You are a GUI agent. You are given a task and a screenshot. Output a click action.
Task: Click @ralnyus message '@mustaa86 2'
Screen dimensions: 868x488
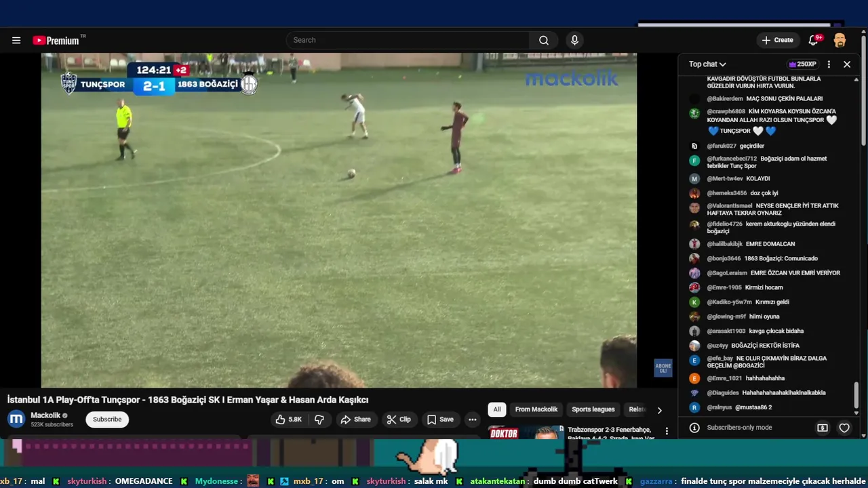(753, 407)
